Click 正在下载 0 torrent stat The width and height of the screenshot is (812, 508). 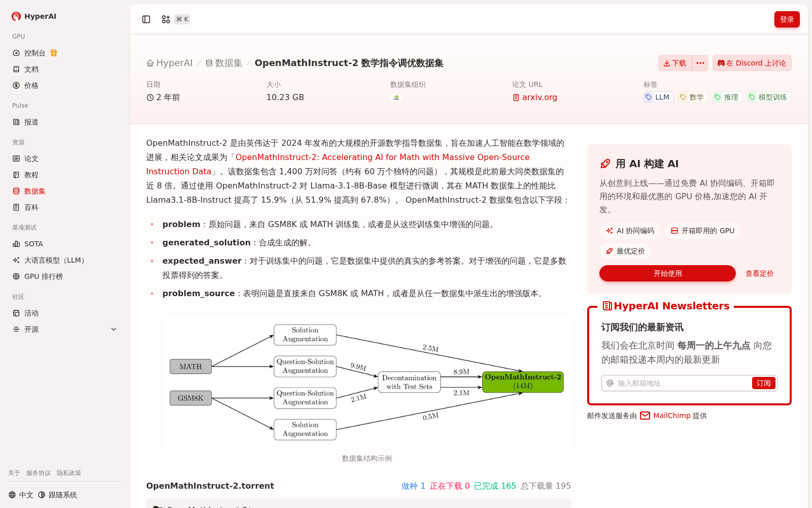click(450, 486)
